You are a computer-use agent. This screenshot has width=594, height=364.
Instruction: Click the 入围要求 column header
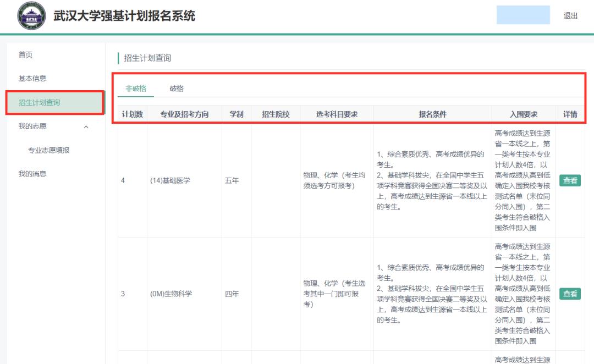[x=524, y=114]
